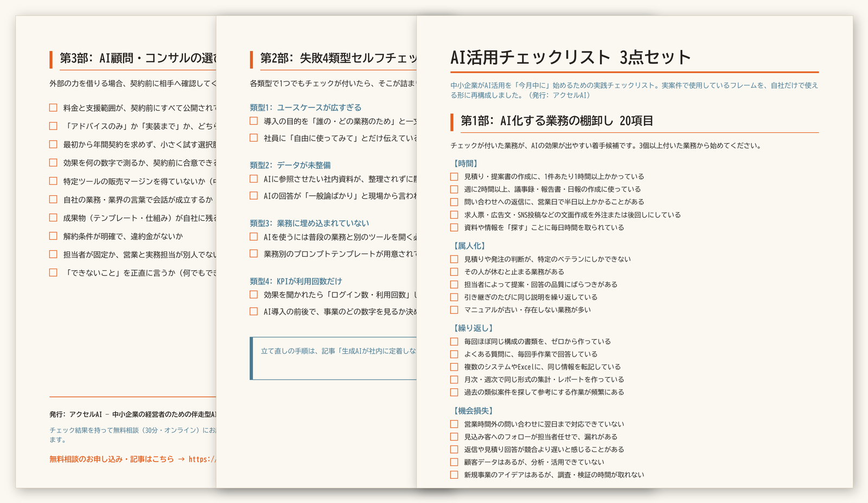
Task: Tick 「アドバイスのみ」か「実装まで」か checkbox
Action: pos(53,126)
